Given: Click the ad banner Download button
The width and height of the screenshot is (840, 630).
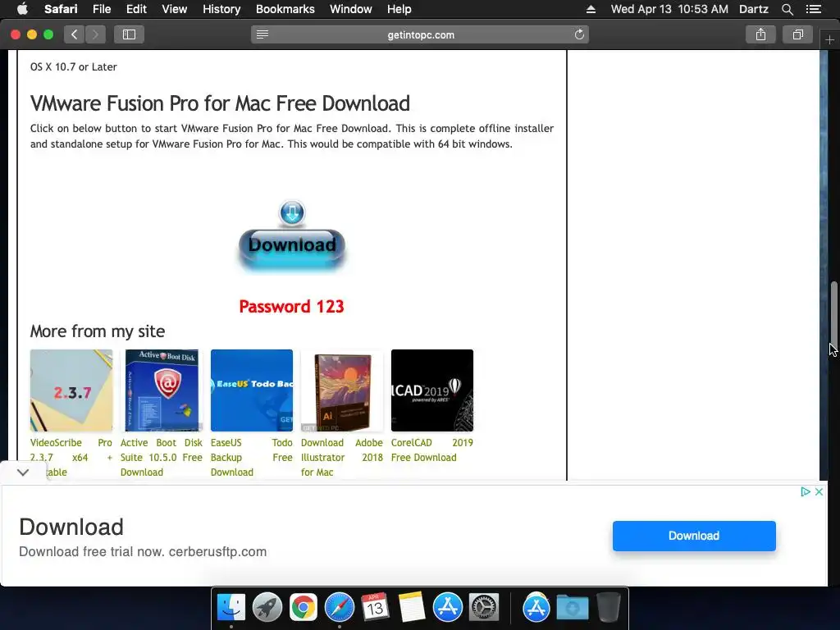Looking at the screenshot, I should point(694,536).
